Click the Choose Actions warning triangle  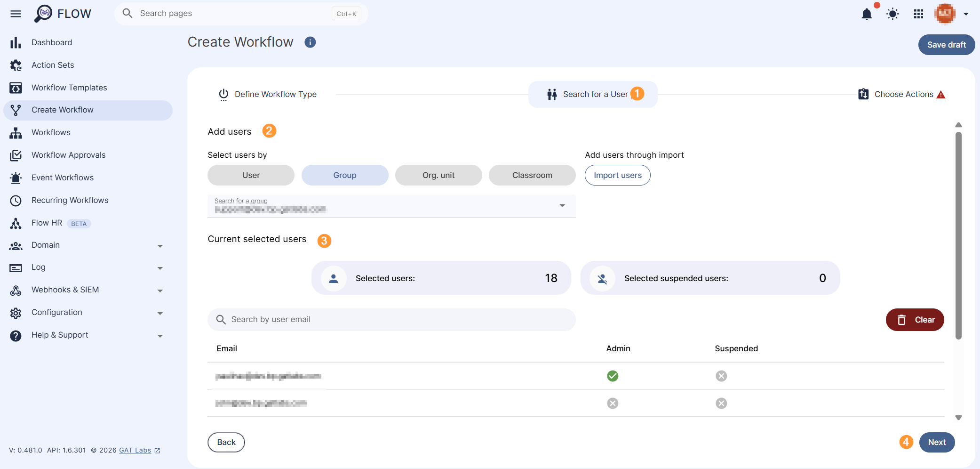[941, 95]
